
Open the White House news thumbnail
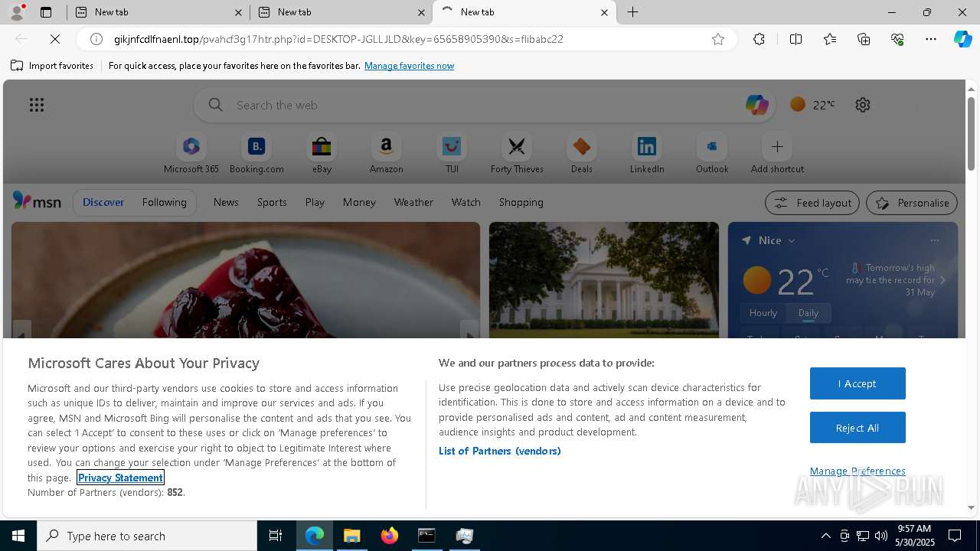[x=604, y=279]
